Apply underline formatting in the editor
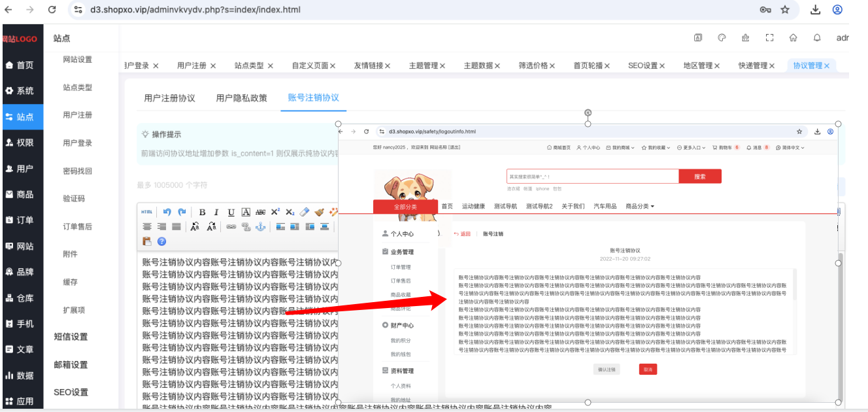This screenshot has height=412, width=868. pyautogui.click(x=231, y=212)
